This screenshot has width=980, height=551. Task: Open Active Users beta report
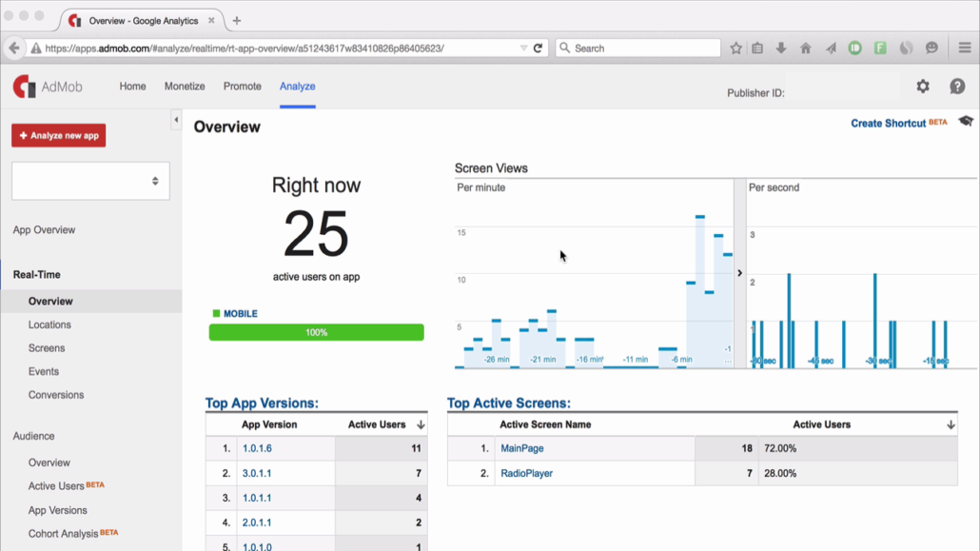tap(56, 486)
